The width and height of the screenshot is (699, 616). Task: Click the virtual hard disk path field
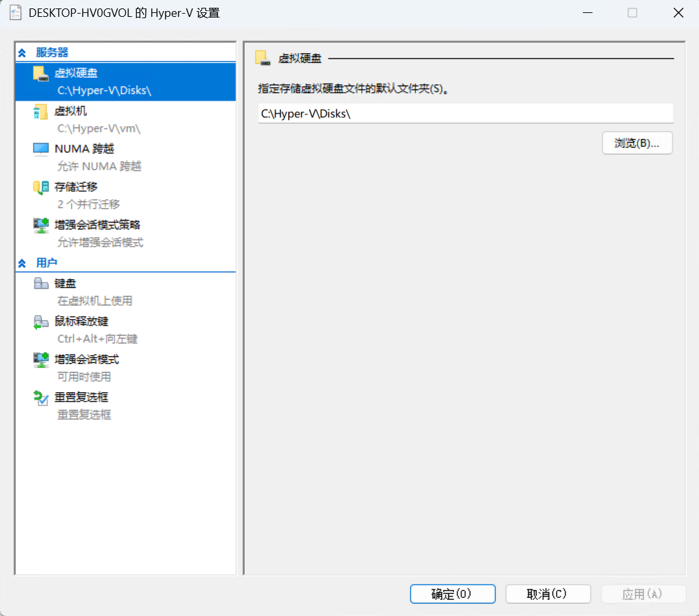coord(465,113)
